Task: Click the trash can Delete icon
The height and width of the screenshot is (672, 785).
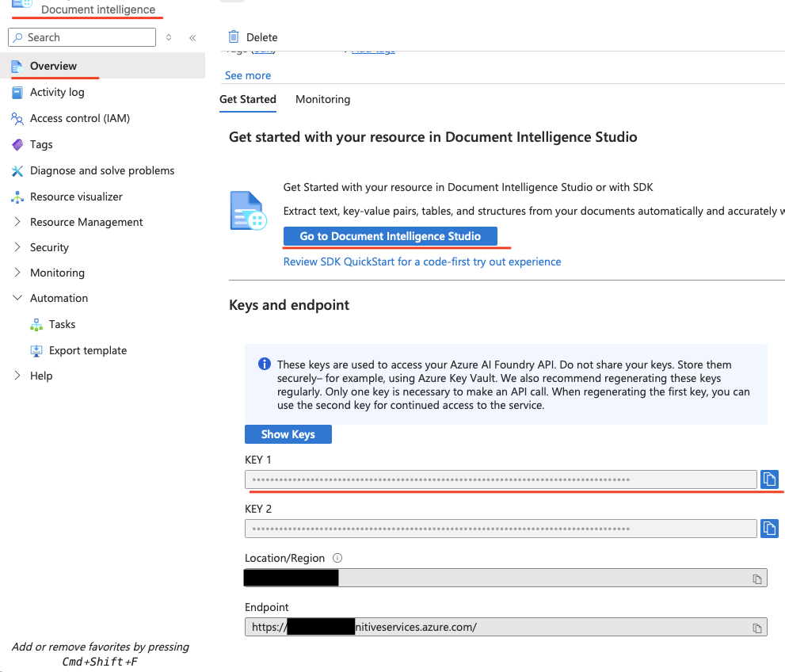Action: 234,37
